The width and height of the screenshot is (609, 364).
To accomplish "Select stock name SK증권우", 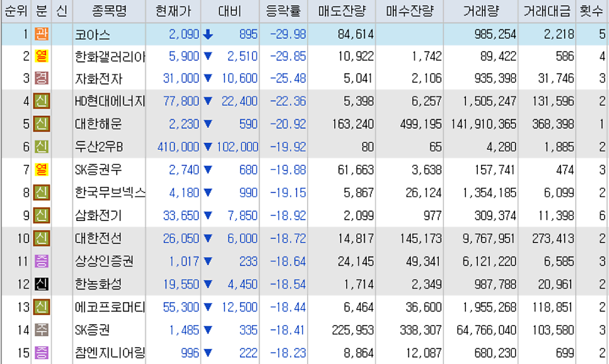I will (98, 170).
